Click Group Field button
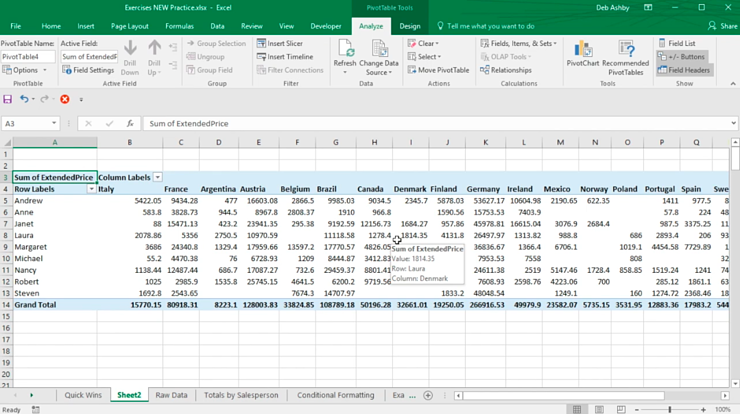 (210, 70)
